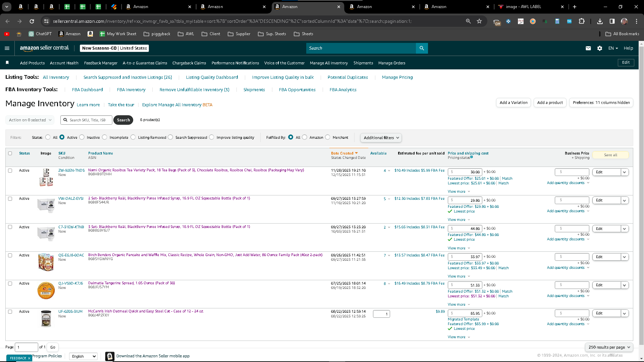Click the Search SKU, Title input field
Viewport: 644px width, 362px height.
pos(87,120)
